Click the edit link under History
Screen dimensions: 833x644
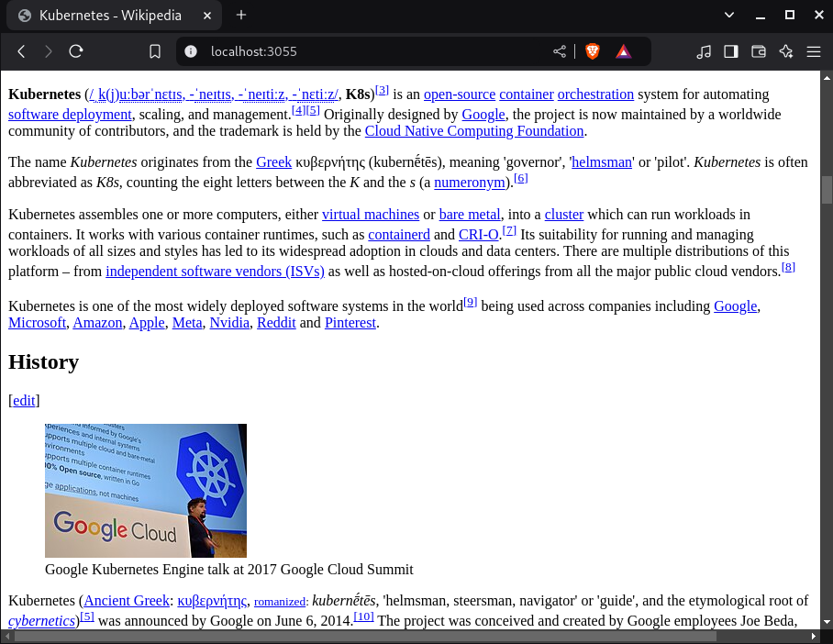pos(24,401)
